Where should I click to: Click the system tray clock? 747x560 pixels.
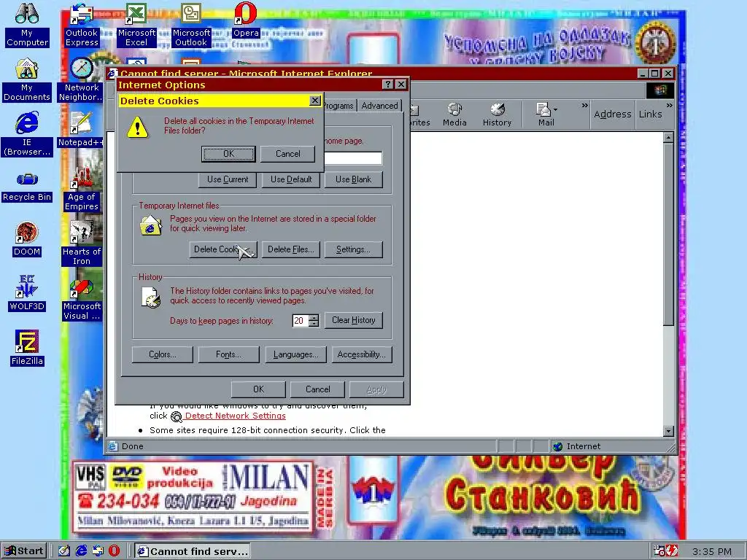(712, 551)
